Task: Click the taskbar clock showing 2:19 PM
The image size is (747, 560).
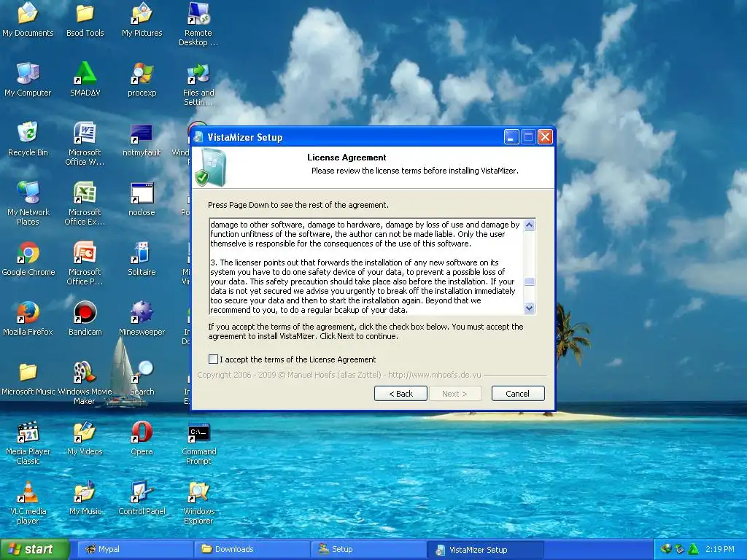Action: [x=720, y=549]
